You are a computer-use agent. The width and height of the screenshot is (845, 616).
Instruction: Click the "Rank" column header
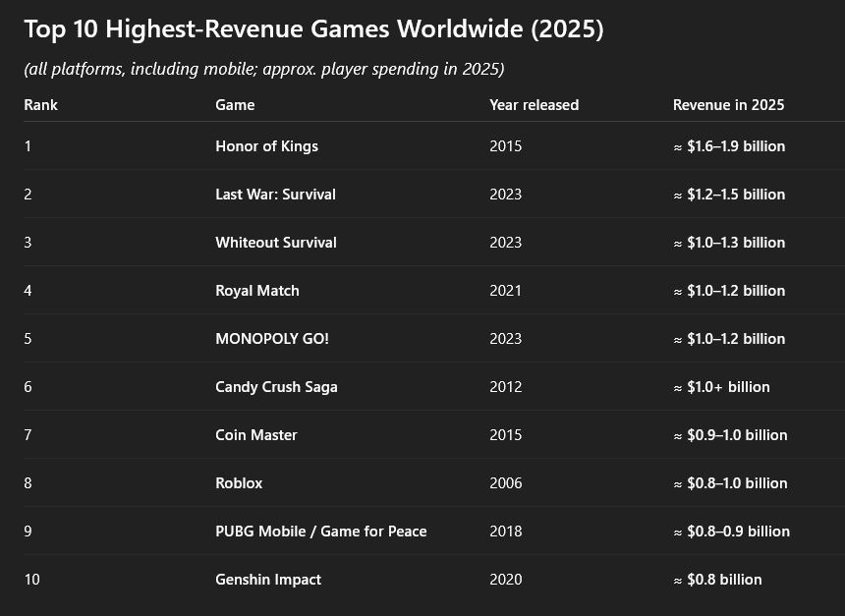coord(40,105)
